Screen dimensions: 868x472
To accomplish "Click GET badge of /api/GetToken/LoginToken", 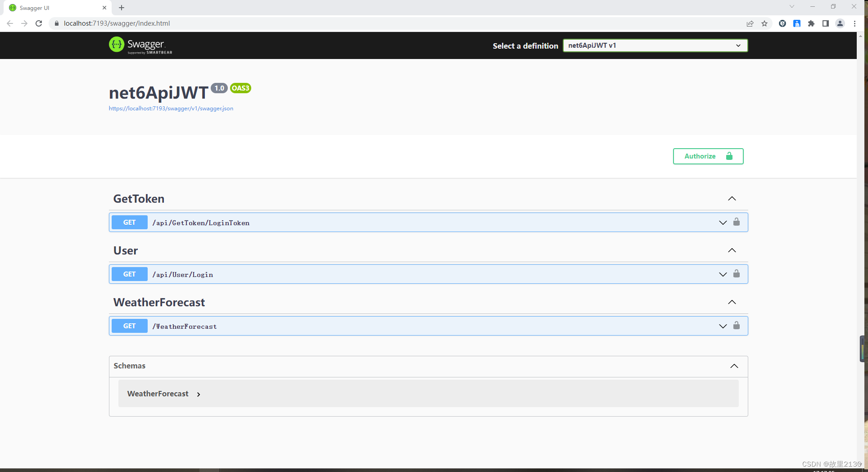I will pyautogui.click(x=129, y=222).
